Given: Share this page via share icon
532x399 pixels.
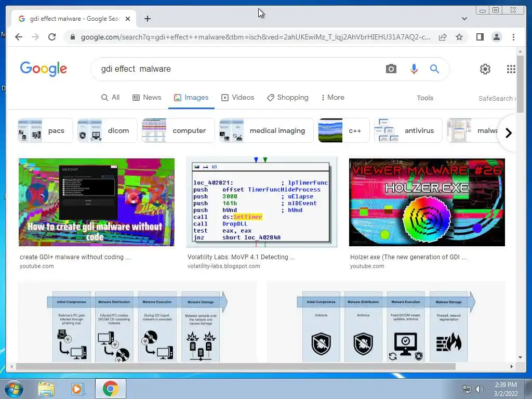Looking at the screenshot, I should click(443, 37).
